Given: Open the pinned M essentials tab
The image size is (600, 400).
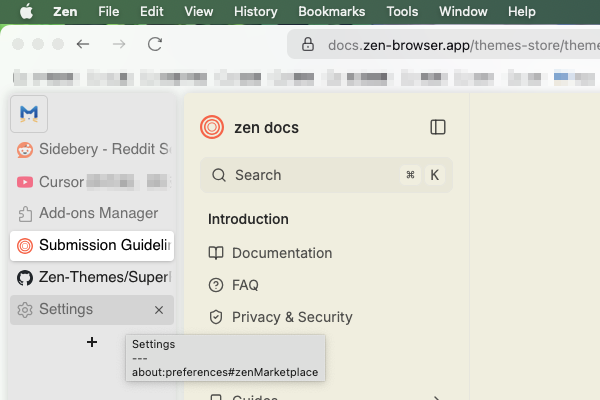Looking at the screenshot, I should click(29, 114).
